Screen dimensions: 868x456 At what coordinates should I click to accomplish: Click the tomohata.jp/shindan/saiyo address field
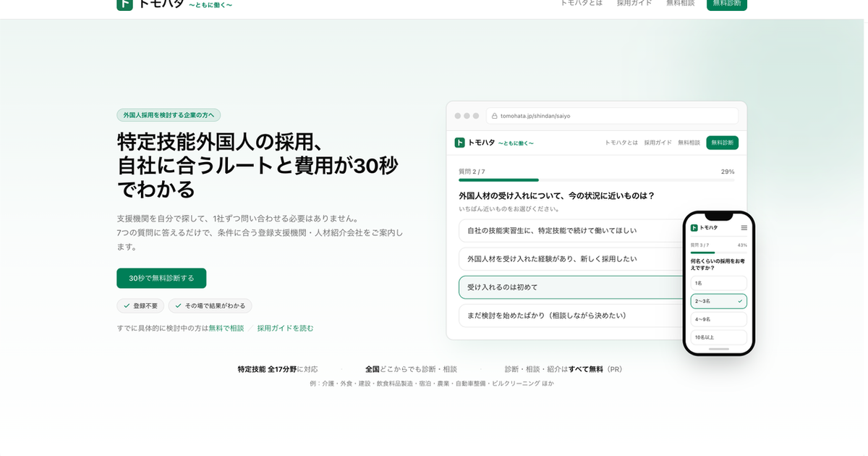click(612, 116)
